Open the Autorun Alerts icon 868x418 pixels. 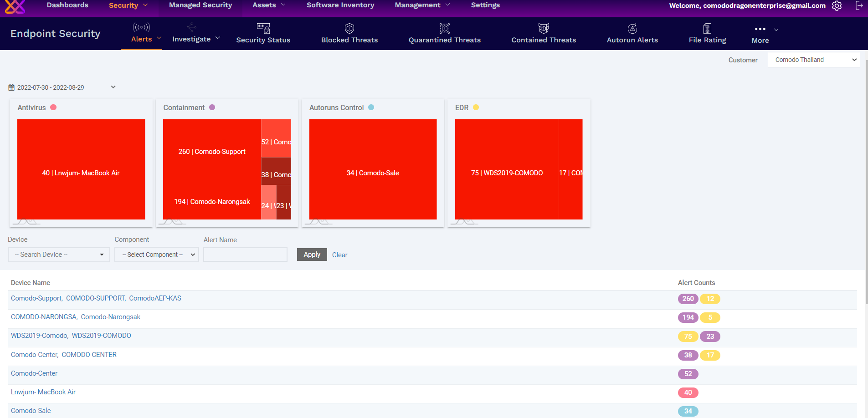tap(632, 29)
